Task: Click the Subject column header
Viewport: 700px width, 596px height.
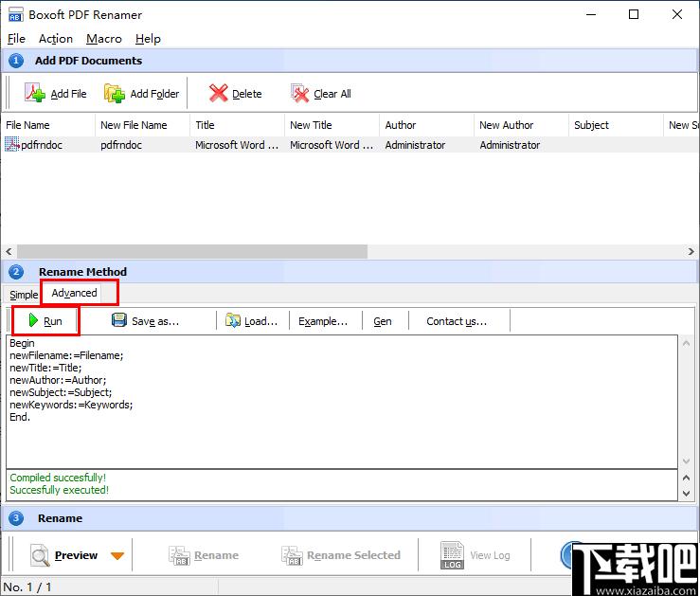Action: coord(616,125)
